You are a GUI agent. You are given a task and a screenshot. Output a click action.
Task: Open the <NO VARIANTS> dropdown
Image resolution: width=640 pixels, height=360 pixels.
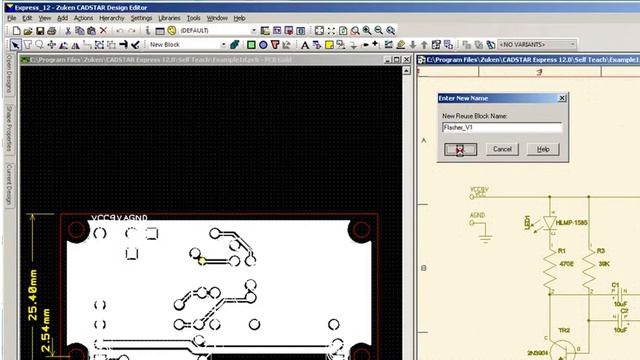tap(573, 44)
